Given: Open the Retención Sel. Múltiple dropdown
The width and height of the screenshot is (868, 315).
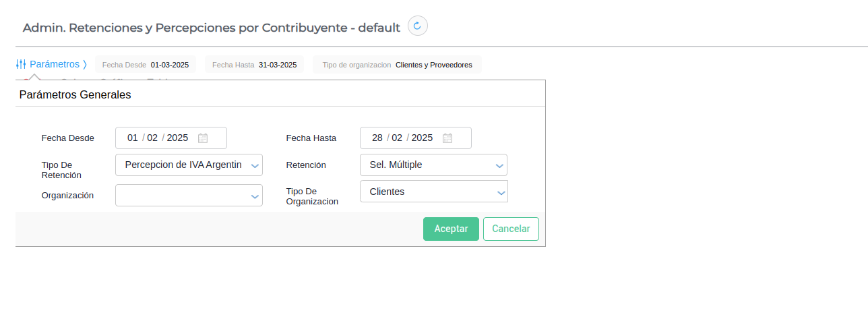Looking at the screenshot, I should 499,165.
